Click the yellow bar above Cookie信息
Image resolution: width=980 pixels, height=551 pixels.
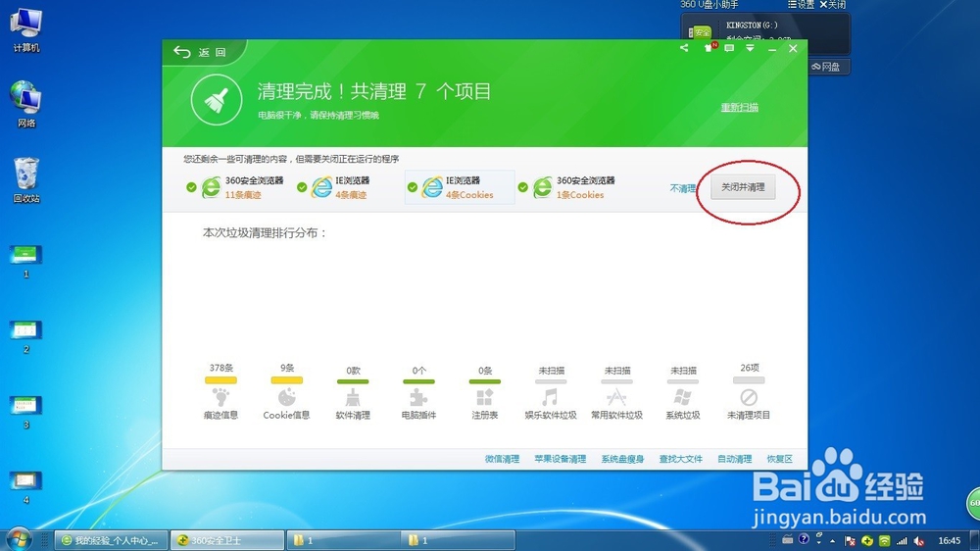[x=287, y=380]
